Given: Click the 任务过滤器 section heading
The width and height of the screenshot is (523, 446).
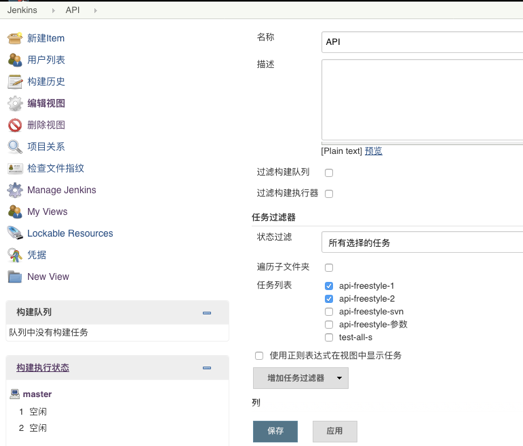Looking at the screenshot, I should (x=274, y=217).
